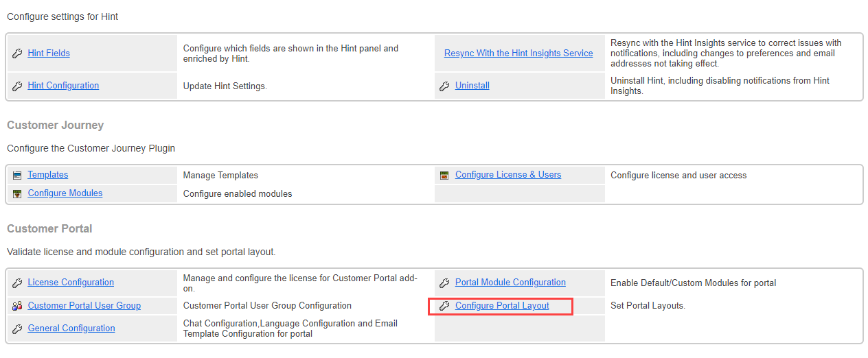Viewport: 868px width, 358px height.
Task: Click the wrench icon beside License Configuration
Action: 17,283
